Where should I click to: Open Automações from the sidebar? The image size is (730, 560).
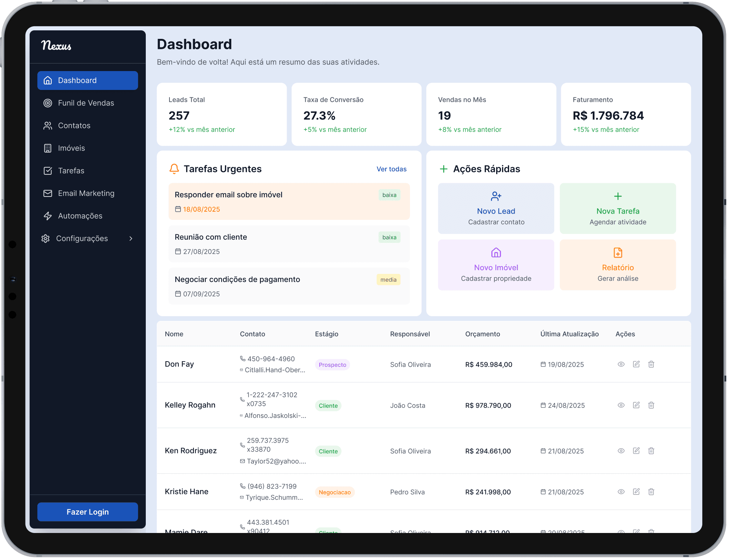point(80,216)
